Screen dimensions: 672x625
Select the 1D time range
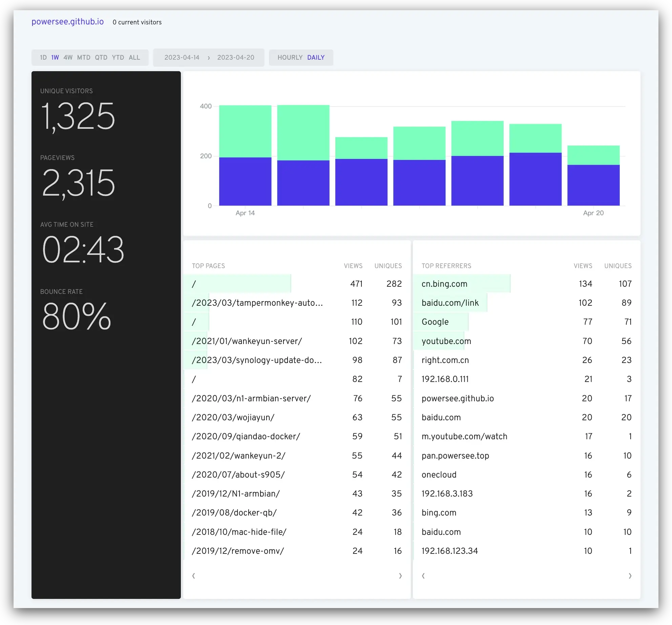[43, 58]
